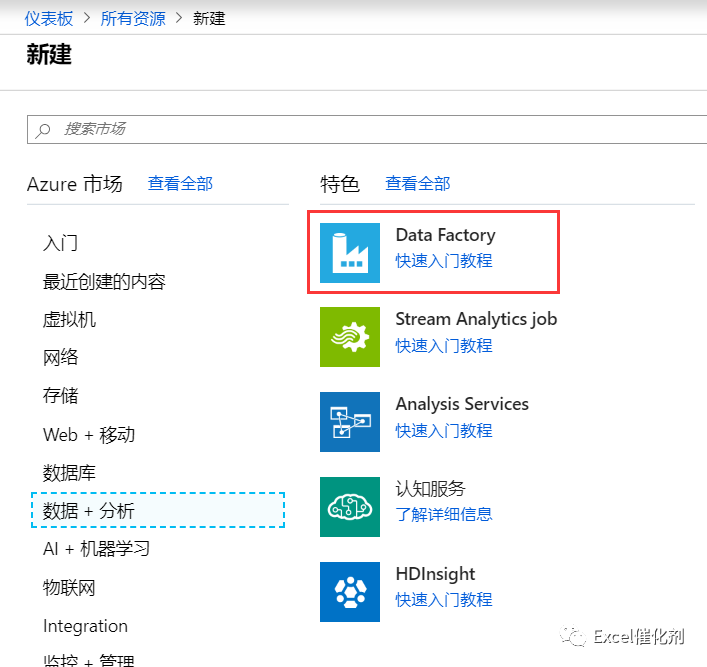Choose the AI + 机器学习 category
Viewport: 707px width, 667px height.
tap(96, 549)
